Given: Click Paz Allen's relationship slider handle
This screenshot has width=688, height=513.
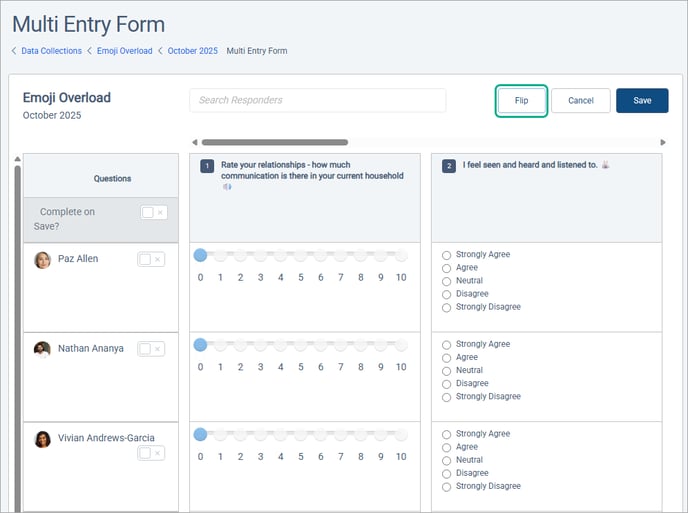Looking at the screenshot, I should (x=200, y=256).
